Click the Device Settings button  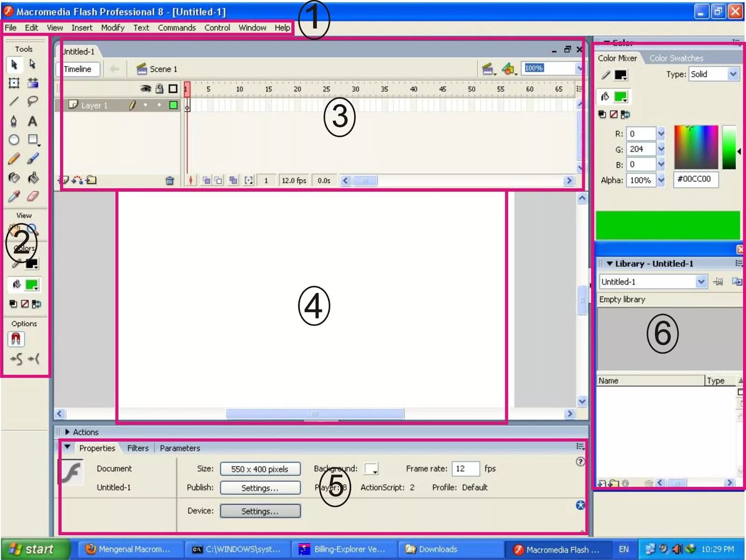[260, 511]
